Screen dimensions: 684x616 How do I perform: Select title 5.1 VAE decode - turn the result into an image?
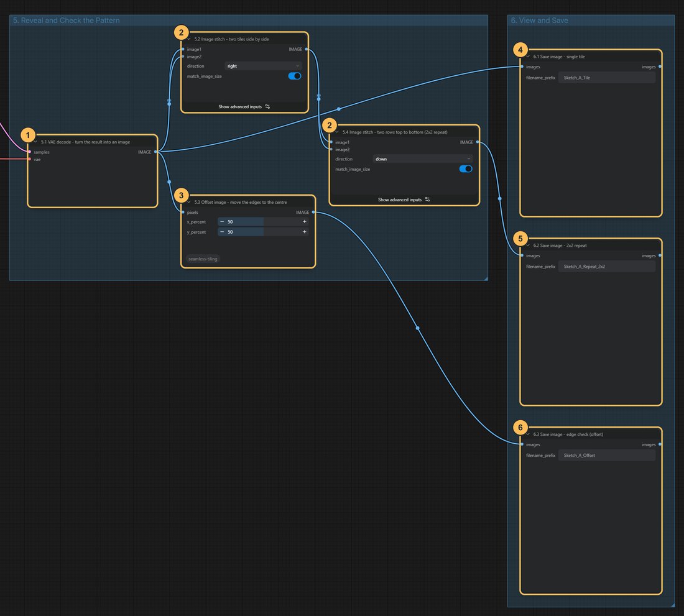point(86,142)
